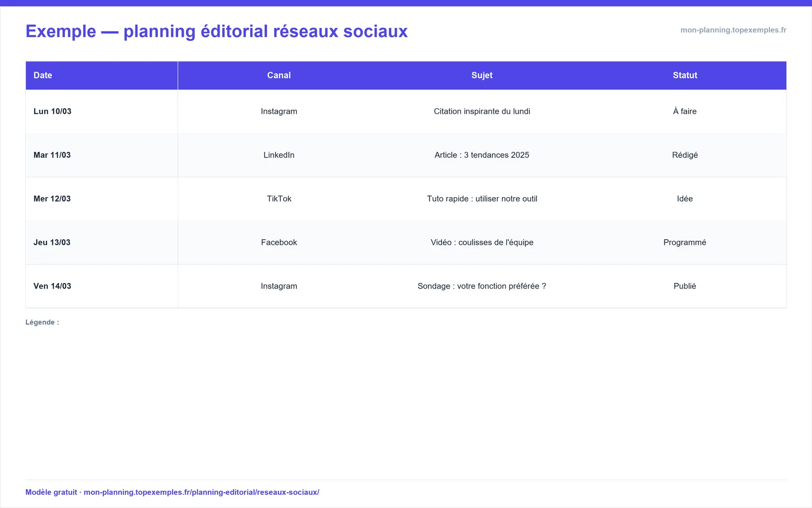Select the 'Lun 10/03' date cell
Image resolution: width=812 pixels, height=508 pixels.
click(x=101, y=111)
